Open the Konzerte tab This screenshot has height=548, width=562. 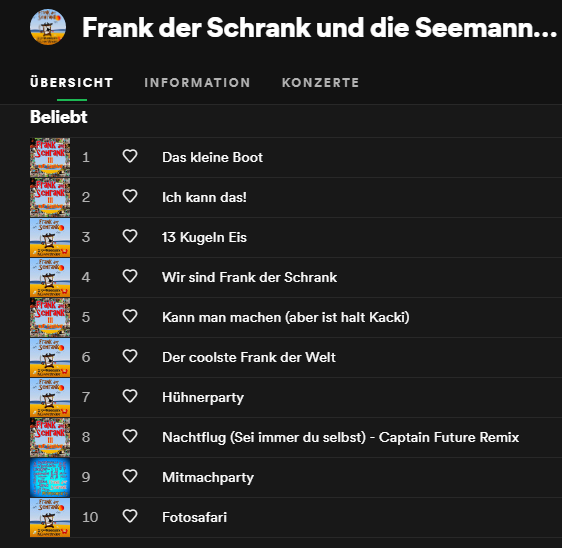pyautogui.click(x=320, y=83)
